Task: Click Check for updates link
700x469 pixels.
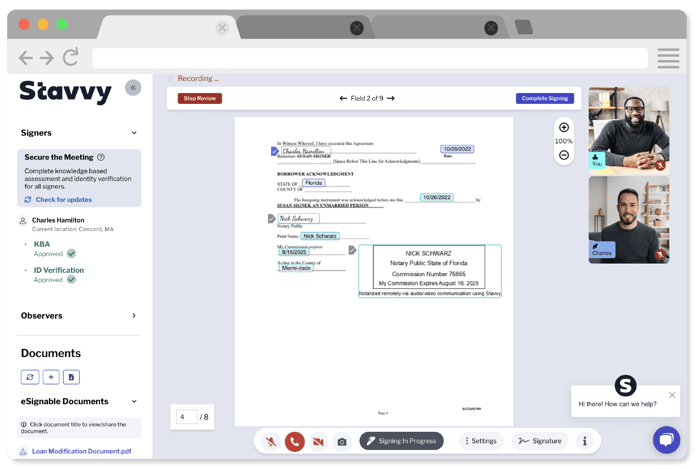Action: 63,199
